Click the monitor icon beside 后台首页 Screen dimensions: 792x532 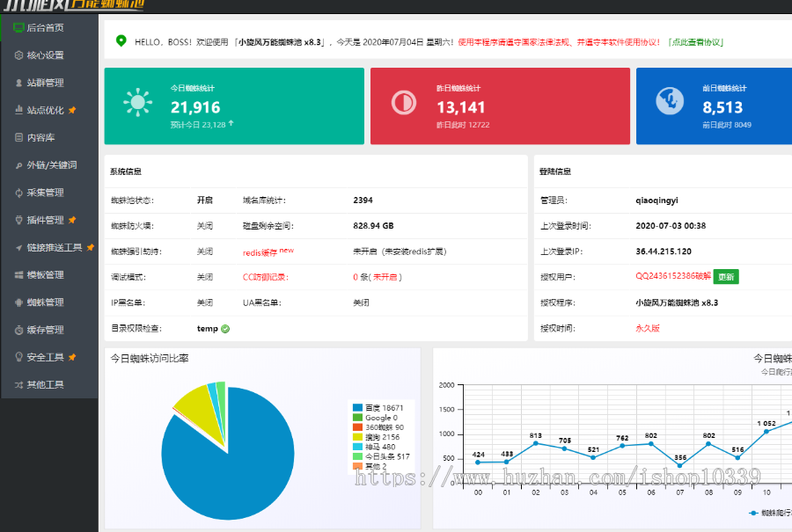tap(18, 27)
